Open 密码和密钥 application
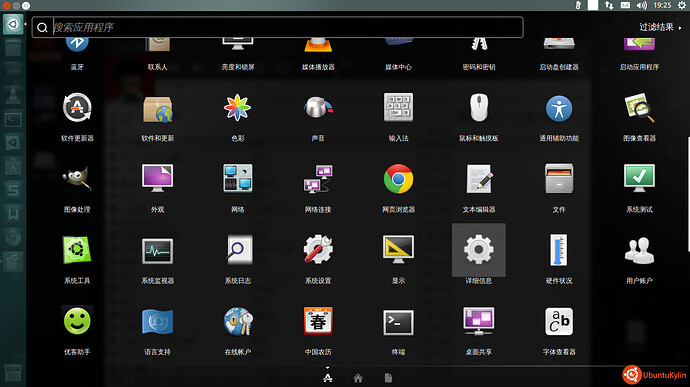Screen dimensions: 690x387 coord(479,45)
